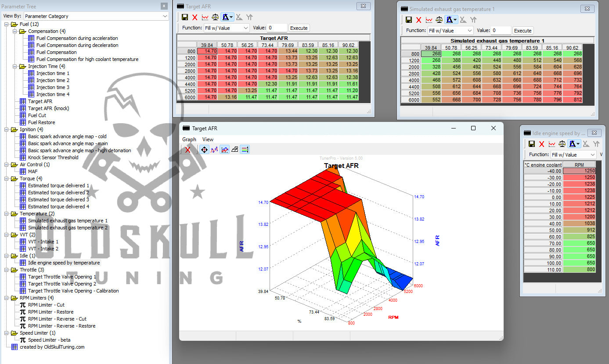609x364 pixels.
Task: Click the layered planes icon in the graph toolbar
Action: 235,150
